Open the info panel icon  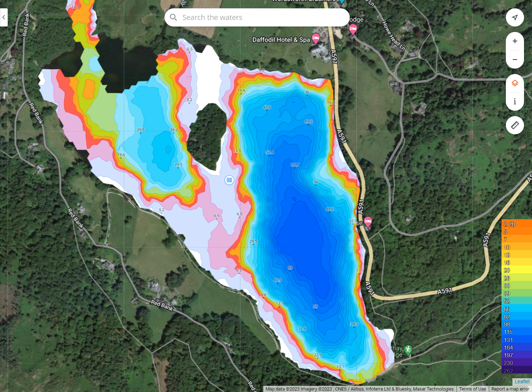[x=515, y=102]
